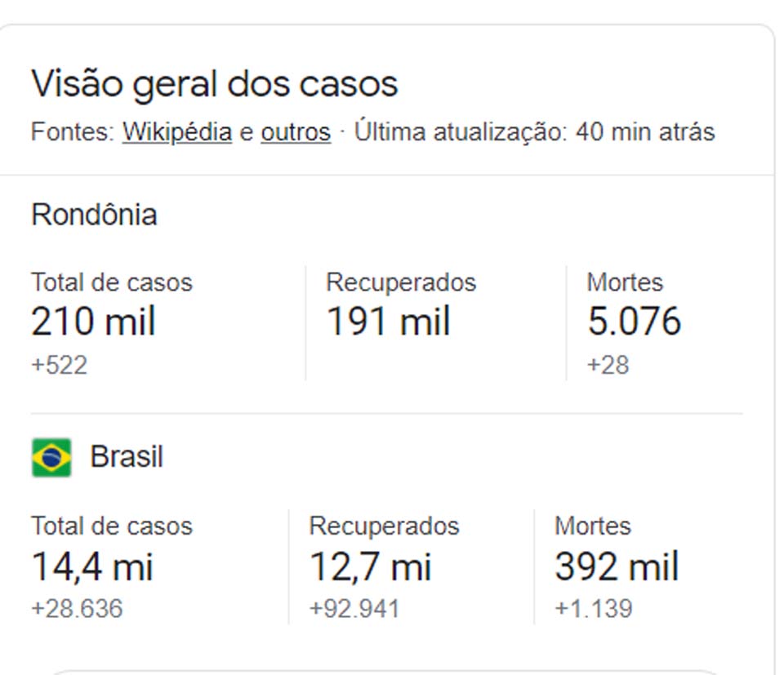This screenshot has height=675, width=784.
Task: Open the "outros" sources link
Action: click(296, 131)
